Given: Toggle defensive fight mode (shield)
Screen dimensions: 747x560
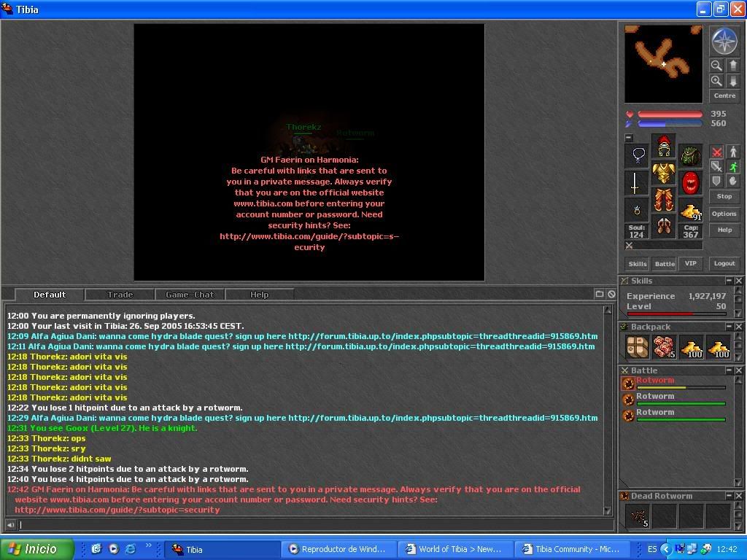Looking at the screenshot, I should coord(716,181).
